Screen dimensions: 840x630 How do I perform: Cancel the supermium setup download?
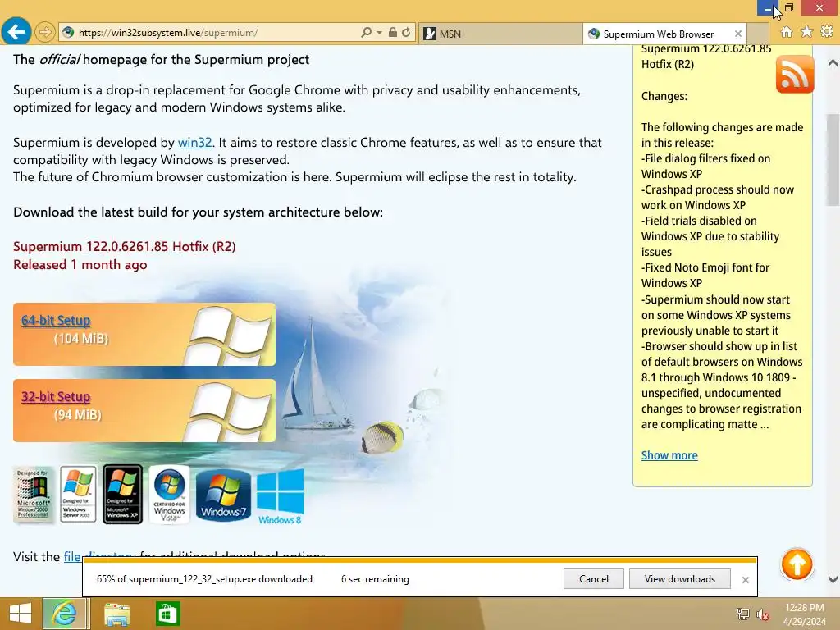point(594,579)
